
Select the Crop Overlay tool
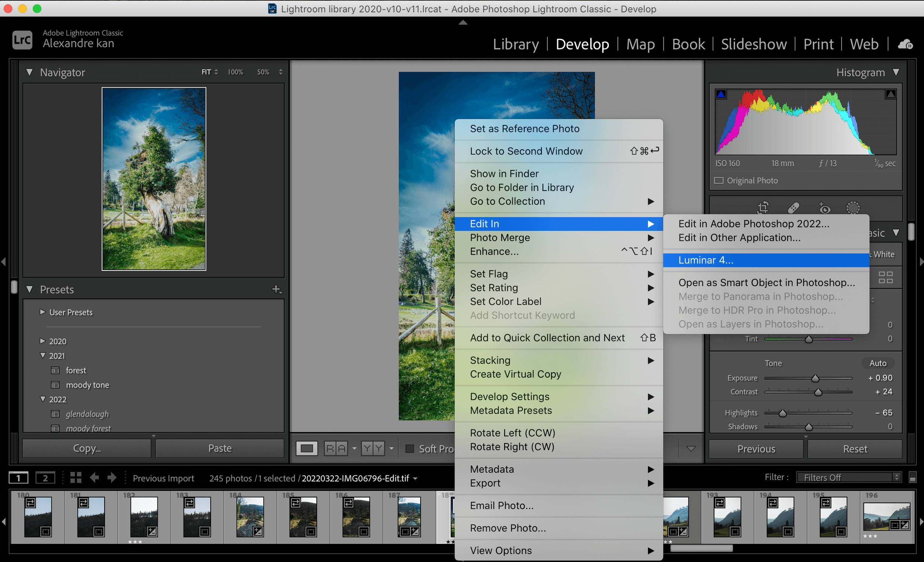click(763, 207)
